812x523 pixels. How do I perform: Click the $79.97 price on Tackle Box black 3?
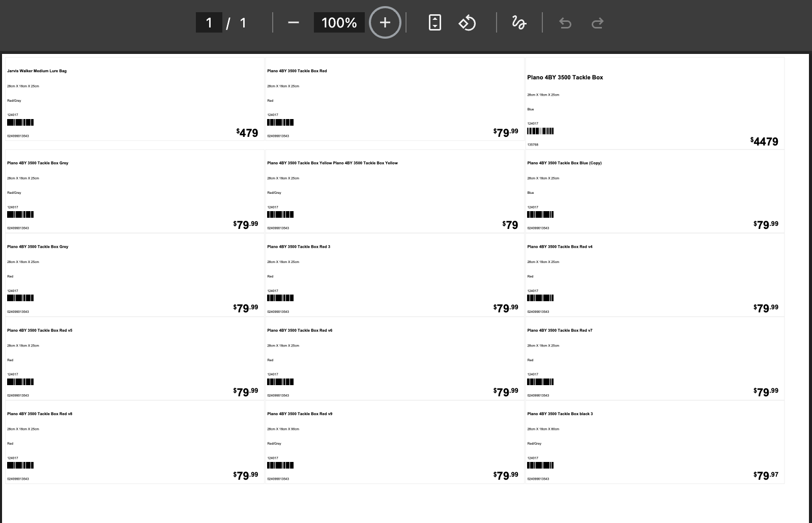(x=766, y=475)
